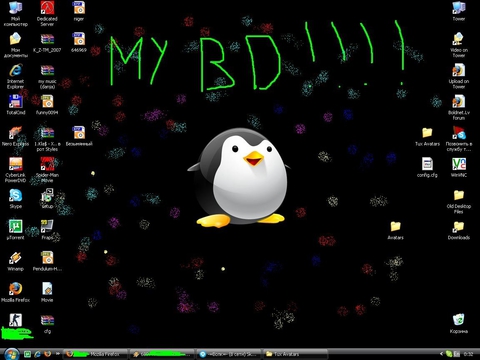Select the Spider-Man Movie shortcut
The image size is (480, 360).
coord(47,170)
